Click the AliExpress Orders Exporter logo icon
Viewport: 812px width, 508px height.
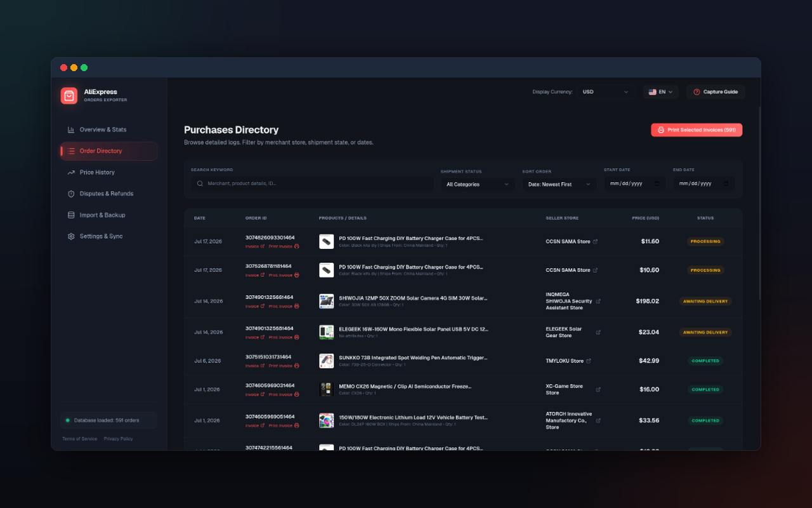69,95
